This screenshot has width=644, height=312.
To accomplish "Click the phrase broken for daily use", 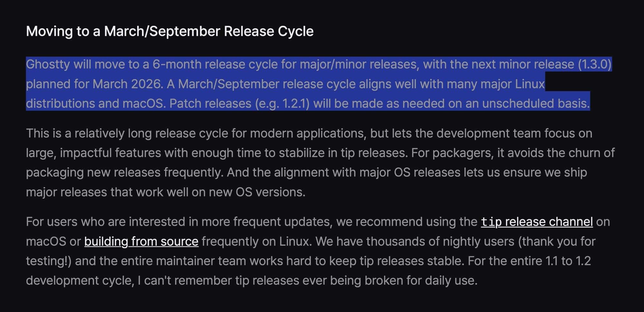I will [x=421, y=281].
